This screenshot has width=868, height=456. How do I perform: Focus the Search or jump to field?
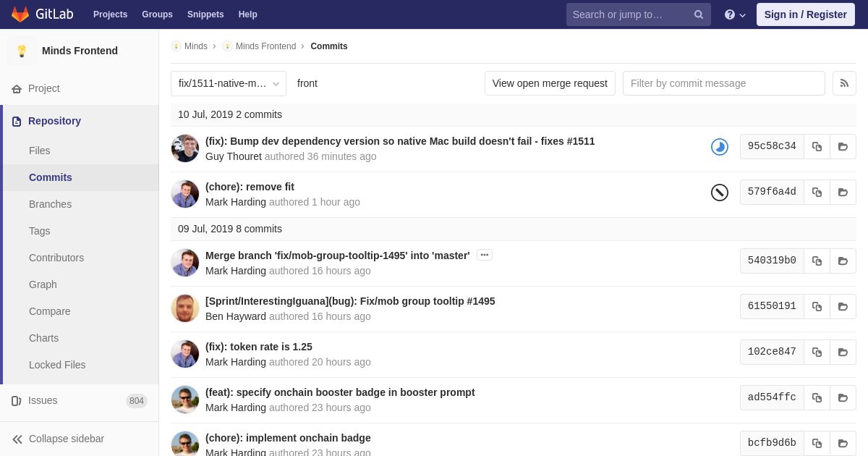(638, 14)
